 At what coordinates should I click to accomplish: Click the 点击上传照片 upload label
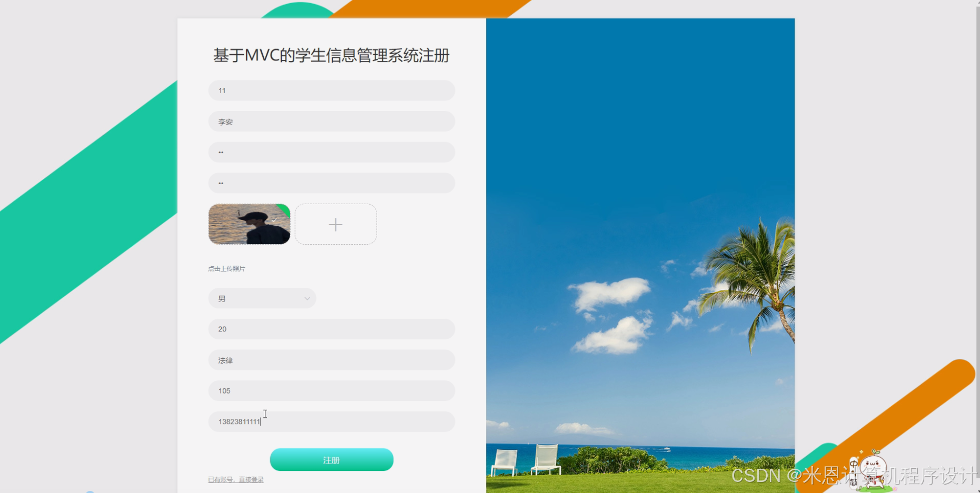click(x=227, y=268)
